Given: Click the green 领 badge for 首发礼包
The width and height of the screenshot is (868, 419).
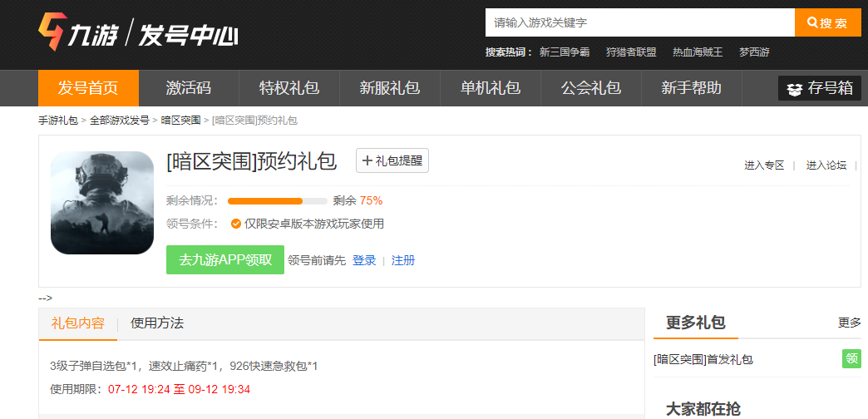Looking at the screenshot, I should pos(851,359).
